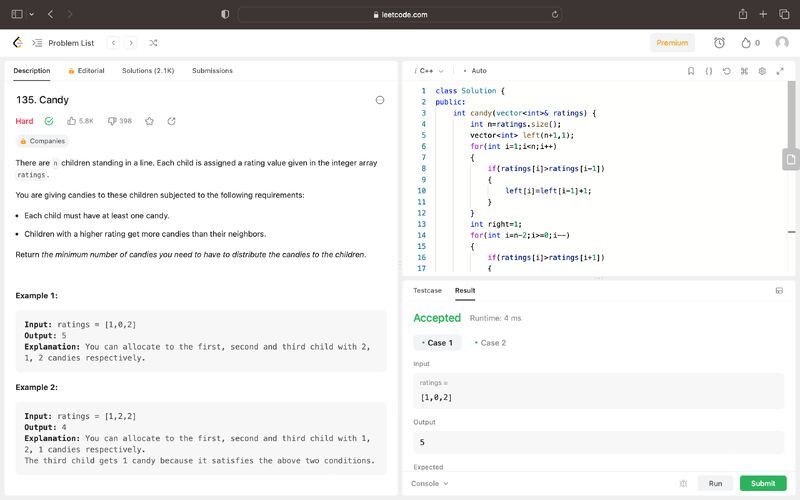
Task: Go back in Safari
Action: pos(50,14)
